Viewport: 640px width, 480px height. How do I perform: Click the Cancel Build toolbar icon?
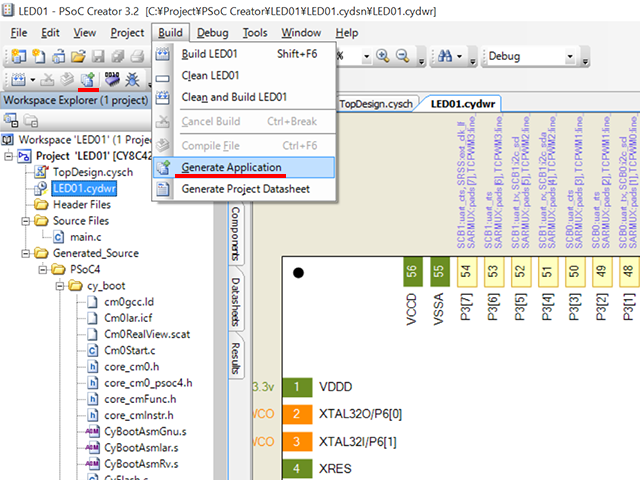click(x=47, y=79)
